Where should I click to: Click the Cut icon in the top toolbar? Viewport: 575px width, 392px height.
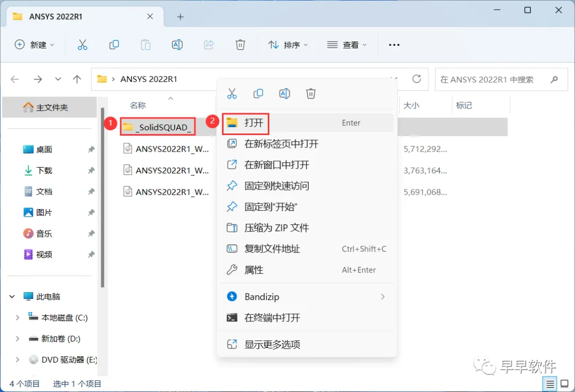(x=83, y=45)
